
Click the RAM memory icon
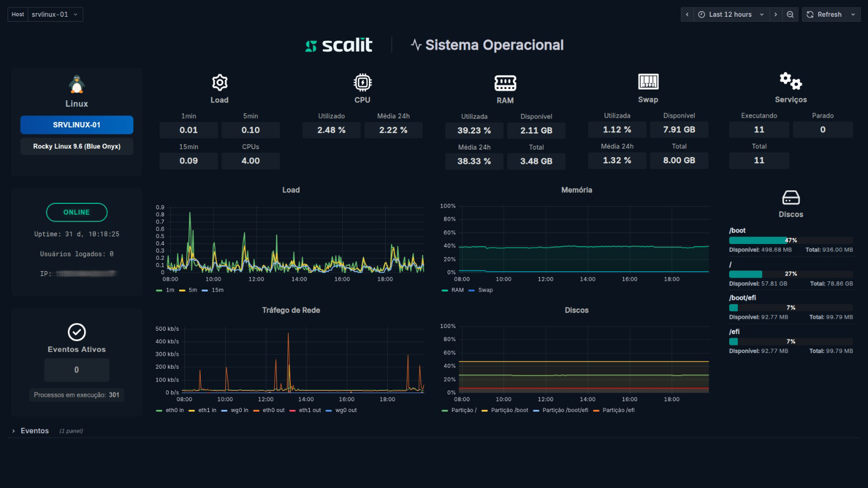pos(505,83)
